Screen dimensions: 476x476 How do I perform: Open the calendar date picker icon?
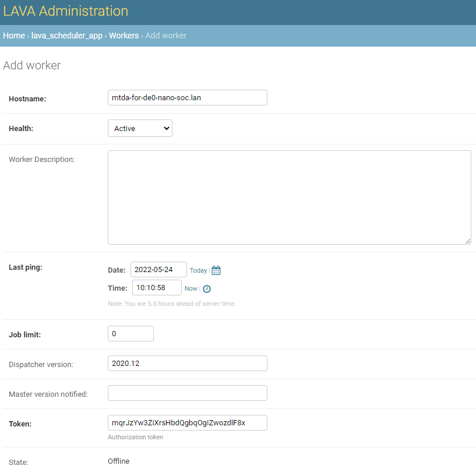pos(216,270)
